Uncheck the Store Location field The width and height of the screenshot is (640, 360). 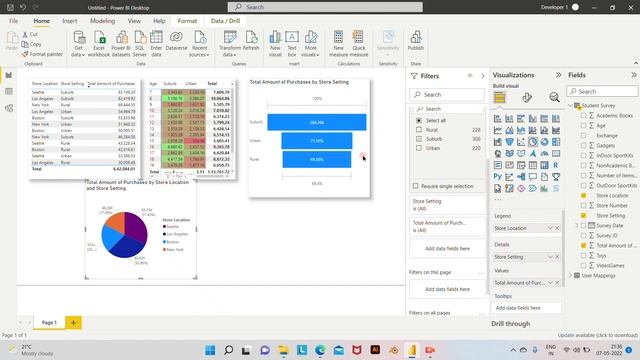[583, 196]
